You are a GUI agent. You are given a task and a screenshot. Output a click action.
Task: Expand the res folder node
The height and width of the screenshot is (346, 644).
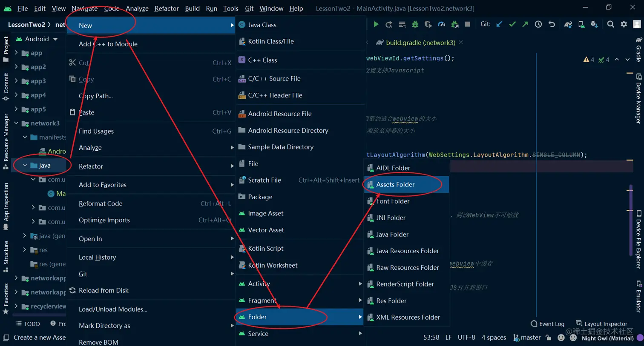coord(25,250)
